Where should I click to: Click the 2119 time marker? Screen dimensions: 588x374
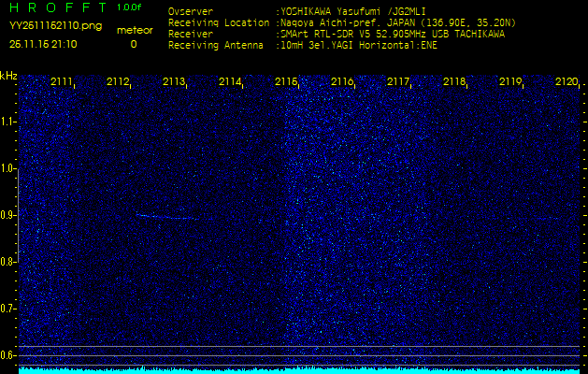point(510,81)
